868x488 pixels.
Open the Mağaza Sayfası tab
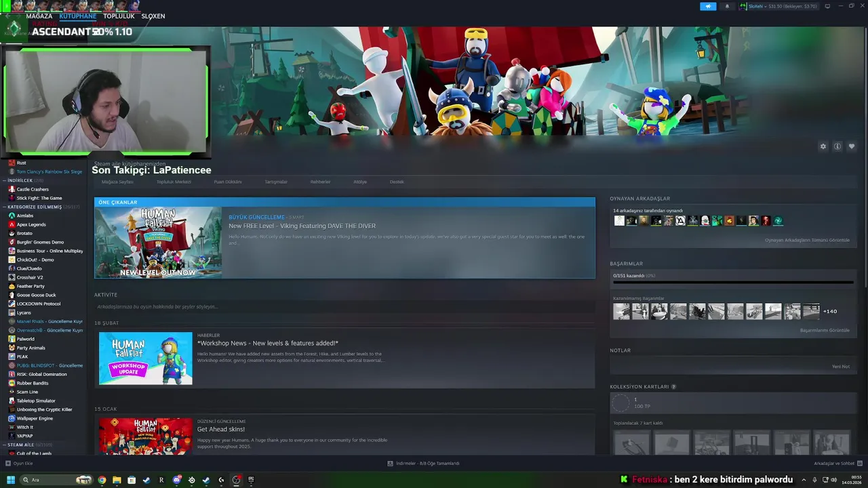tap(117, 182)
